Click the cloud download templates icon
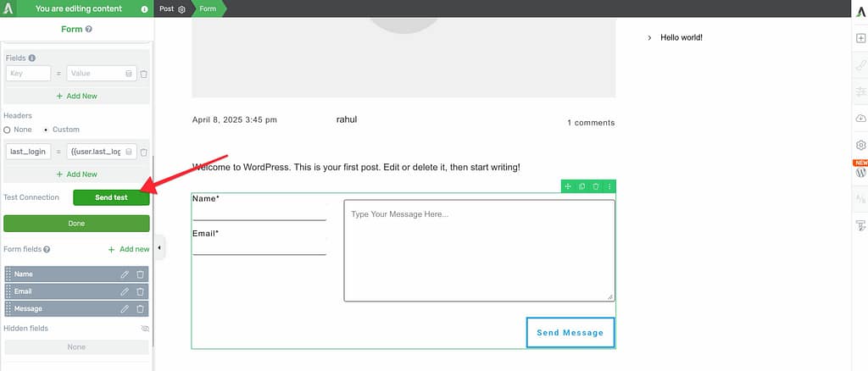Viewport: 868px width, 371px height. point(860,119)
